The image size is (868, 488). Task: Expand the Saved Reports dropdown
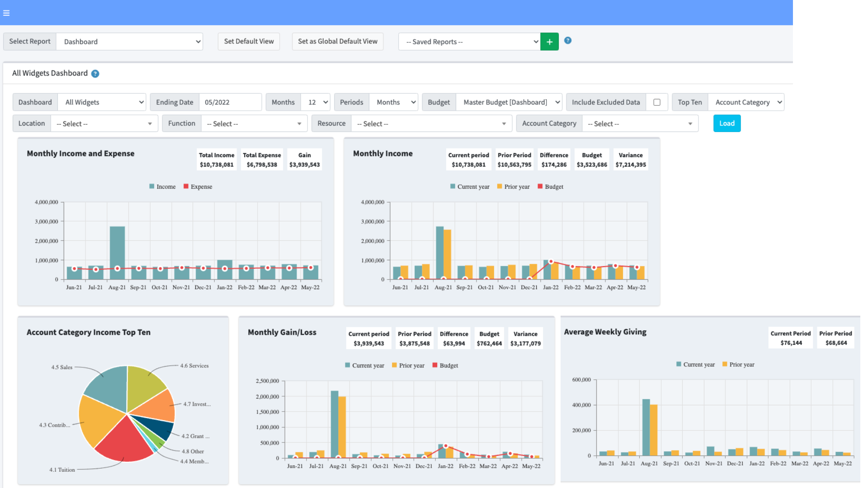click(469, 41)
